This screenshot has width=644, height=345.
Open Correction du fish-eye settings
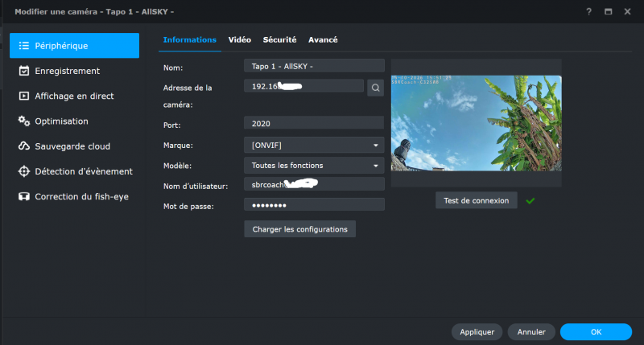coord(74,196)
